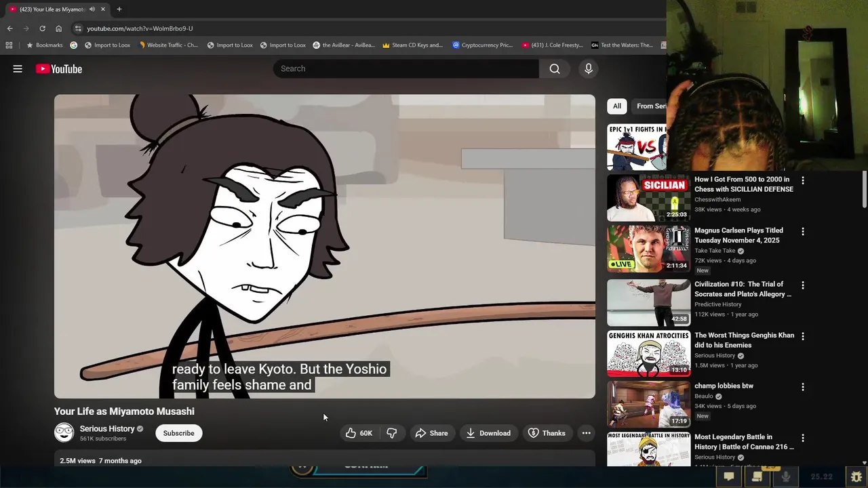This screenshot has height=488, width=868.
Task: Download the video using the Download button
Action: (488, 433)
